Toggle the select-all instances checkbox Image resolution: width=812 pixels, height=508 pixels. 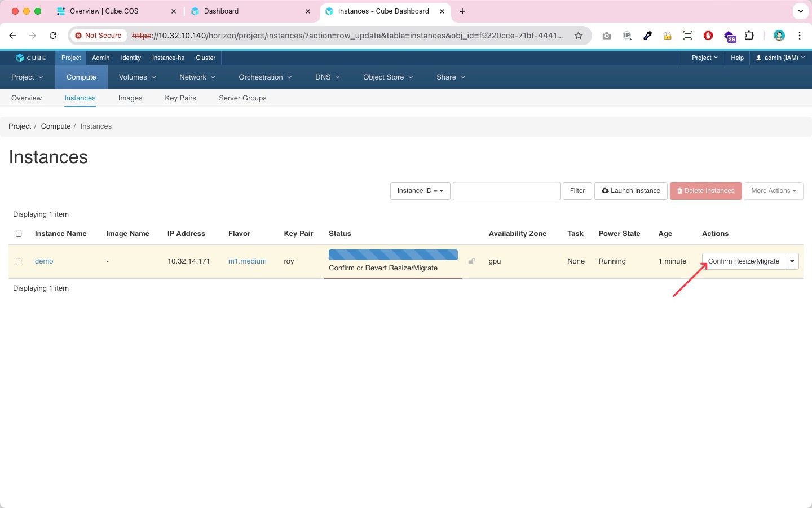coord(19,234)
